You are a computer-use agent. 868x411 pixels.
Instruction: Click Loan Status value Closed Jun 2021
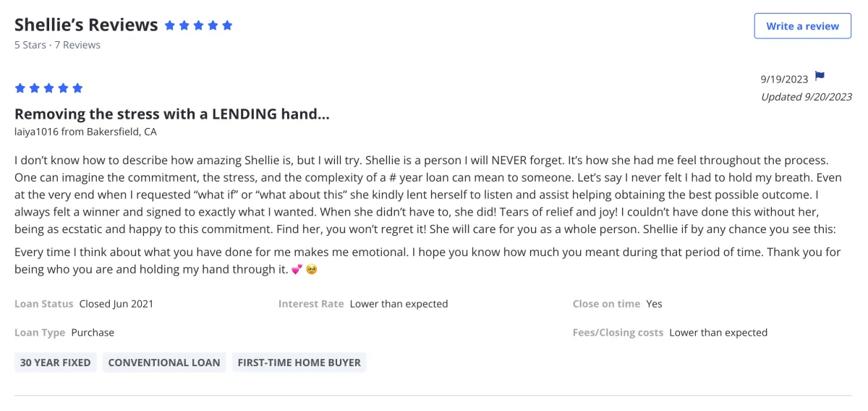tap(116, 304)
